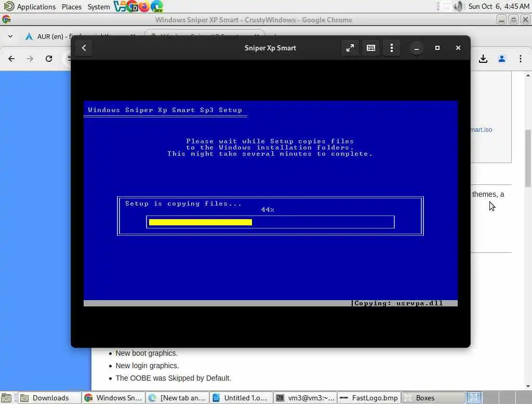Open the partially visible .iso link
The image size is (532, 404).
click(x=482, y=130)
